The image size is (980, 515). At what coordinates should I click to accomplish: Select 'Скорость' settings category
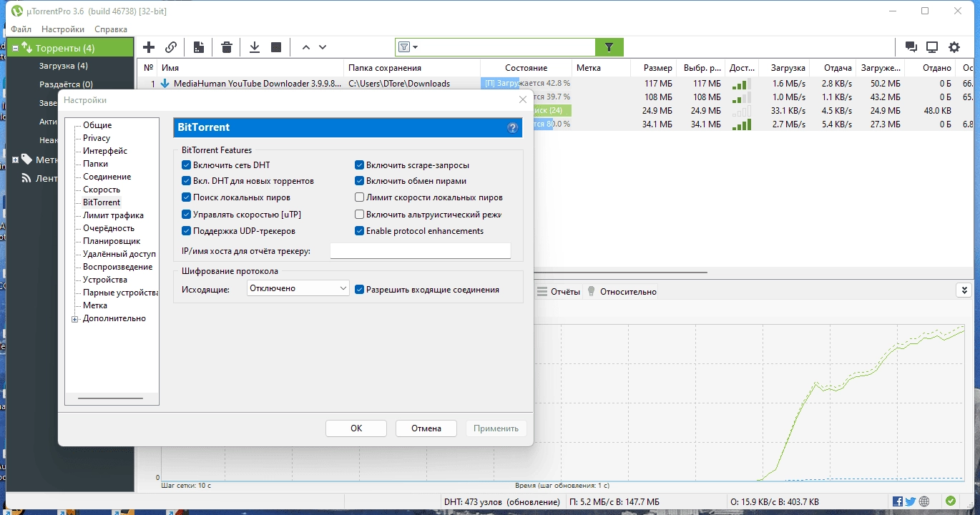[102, 190]
